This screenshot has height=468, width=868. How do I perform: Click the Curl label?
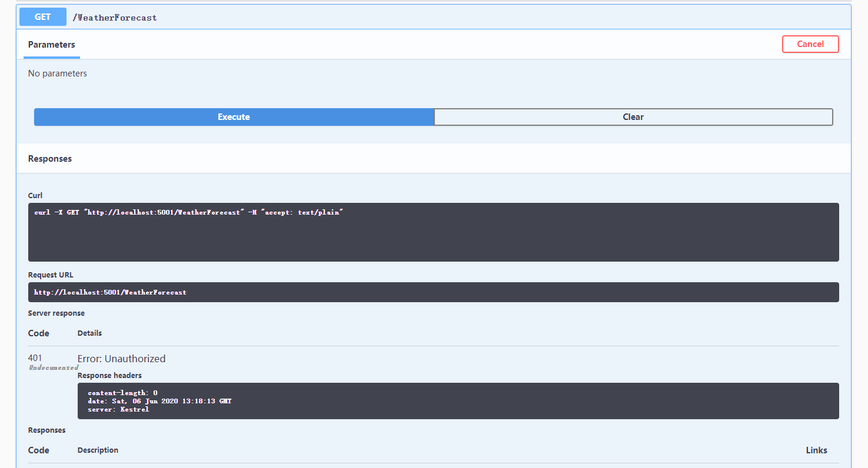coord(35,195)
